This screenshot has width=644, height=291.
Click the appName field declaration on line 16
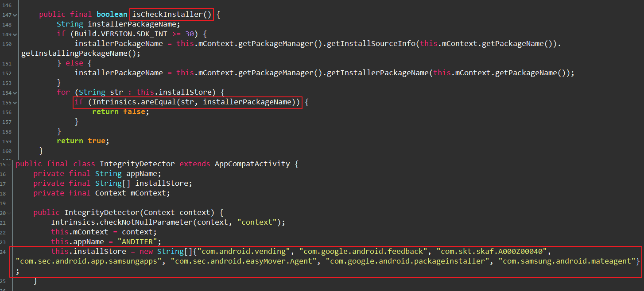click(97, 173)
